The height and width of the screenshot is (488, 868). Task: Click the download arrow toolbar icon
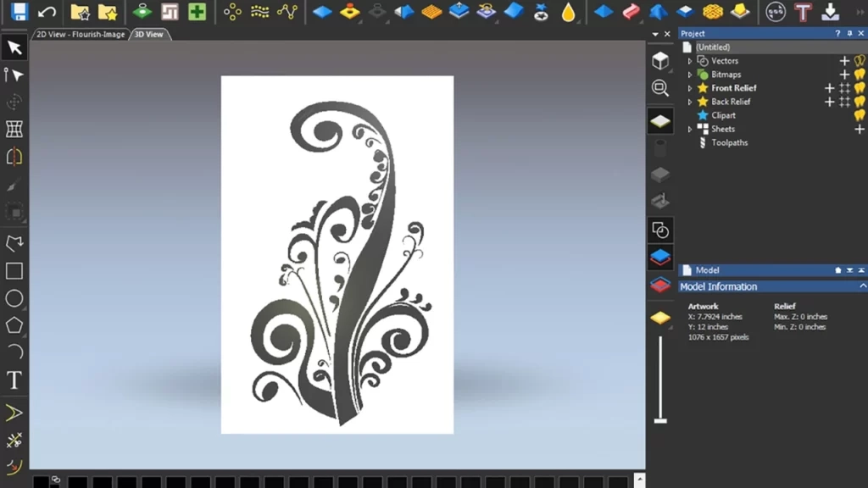click(831, 12)
